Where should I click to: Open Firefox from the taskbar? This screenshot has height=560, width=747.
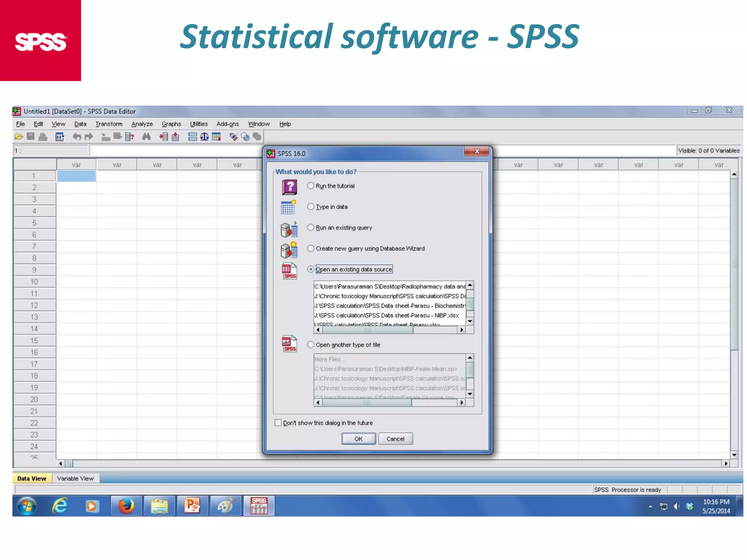click(126, 506)
